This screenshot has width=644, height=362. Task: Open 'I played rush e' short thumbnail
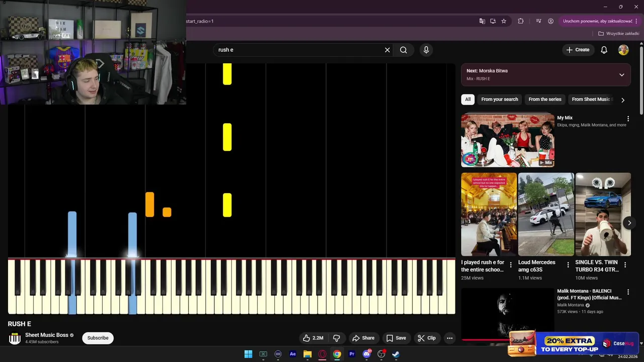pos(489,215)
